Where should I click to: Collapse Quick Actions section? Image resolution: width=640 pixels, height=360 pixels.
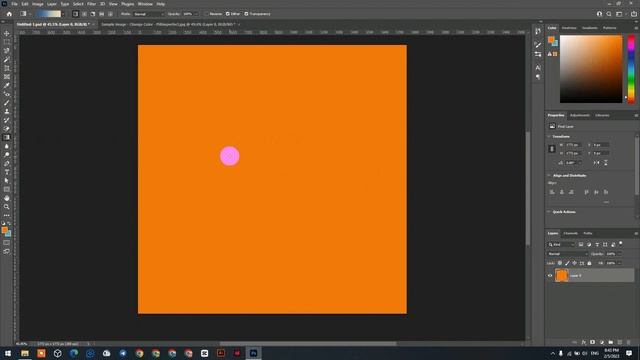point(549,212)
